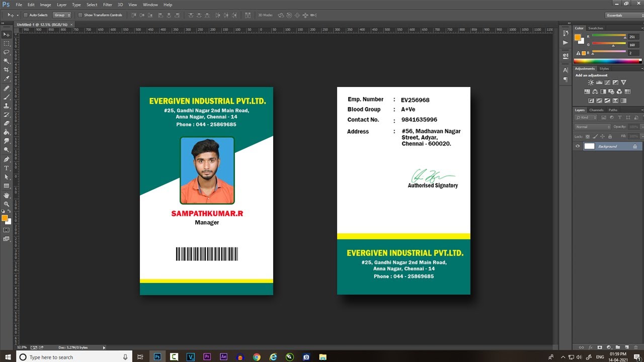The image size is (644, 362).
Task: Close the Untitled-1 document tab
Action: (x=71, y=24)
